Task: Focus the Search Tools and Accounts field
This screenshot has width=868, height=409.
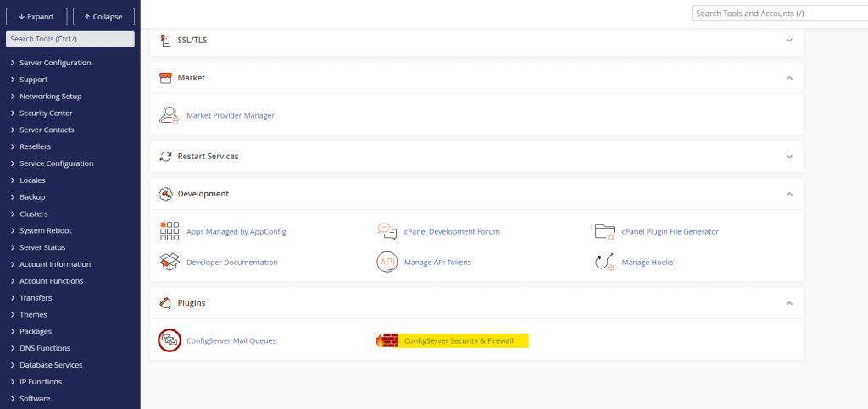Action: point(778,14)
